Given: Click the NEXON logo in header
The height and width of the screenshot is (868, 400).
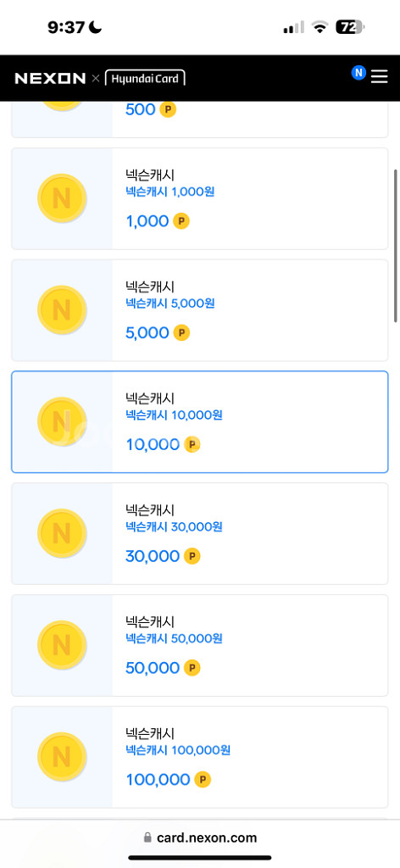Looking at the screenshot, I should (x=50, y=79).
